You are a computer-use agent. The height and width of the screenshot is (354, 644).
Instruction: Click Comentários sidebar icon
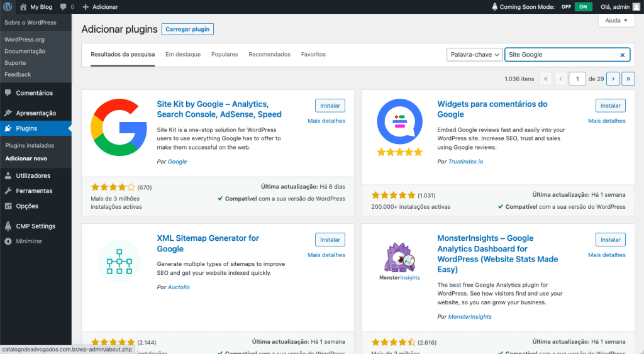(8, 93)
